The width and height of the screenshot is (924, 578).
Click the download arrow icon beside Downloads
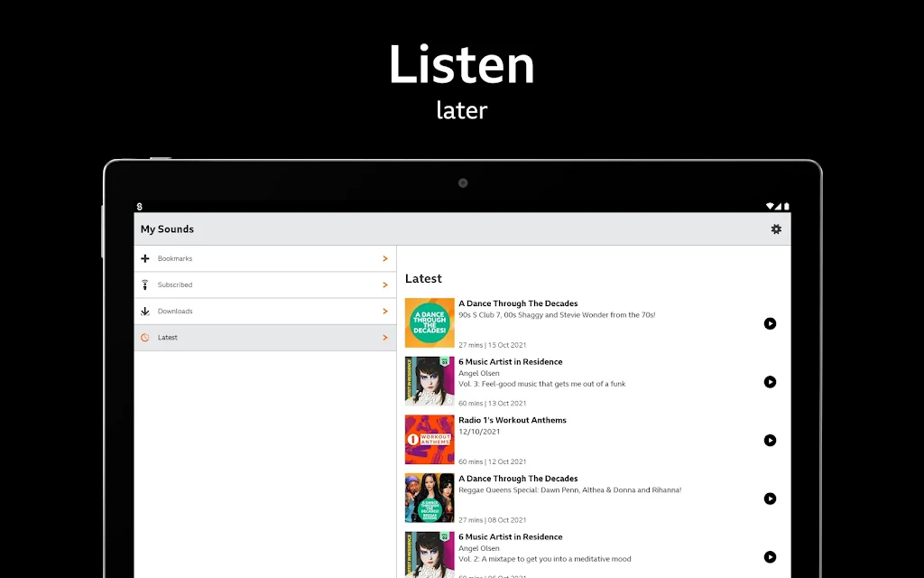click(145, 312)
